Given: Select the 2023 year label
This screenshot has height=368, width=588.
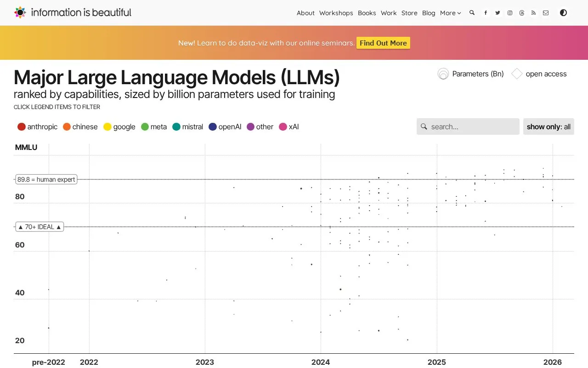Looking at the screenshot, I should [205, 362].
